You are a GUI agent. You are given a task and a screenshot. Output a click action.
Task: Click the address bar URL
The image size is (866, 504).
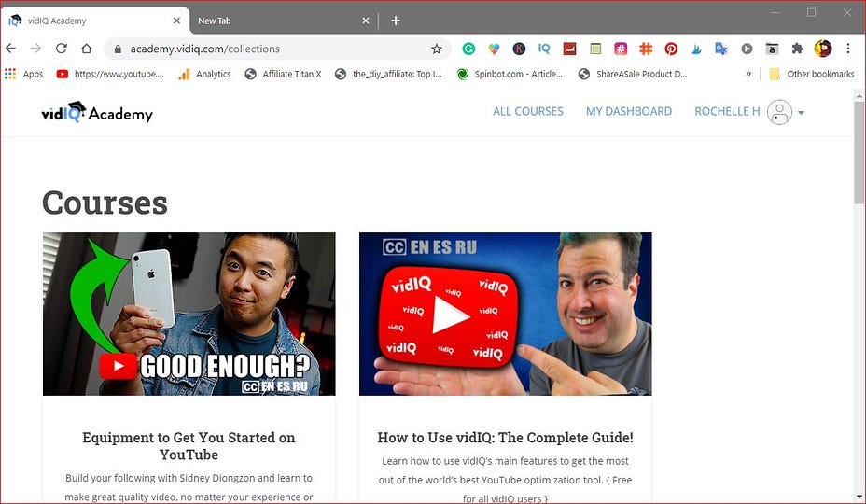coord(205,49)
